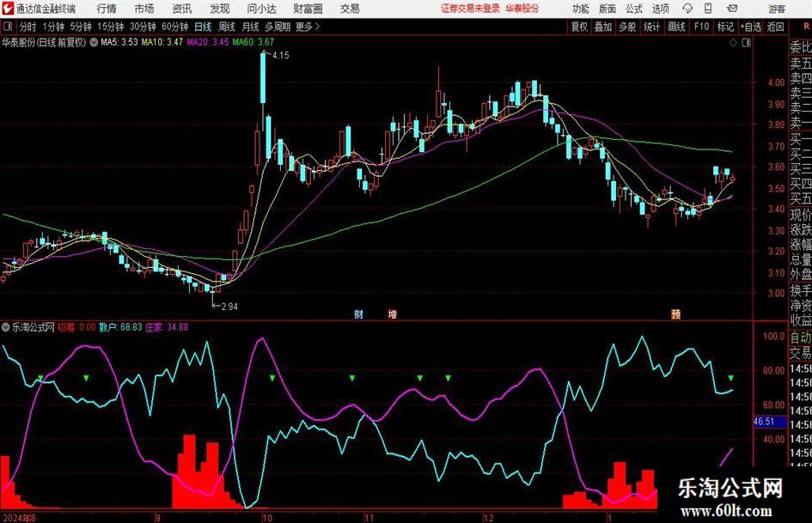The image size is (812, 523).
Task: Click the 多股 multi-stock button
Action: pyautogui.click(x=627, y=27)
